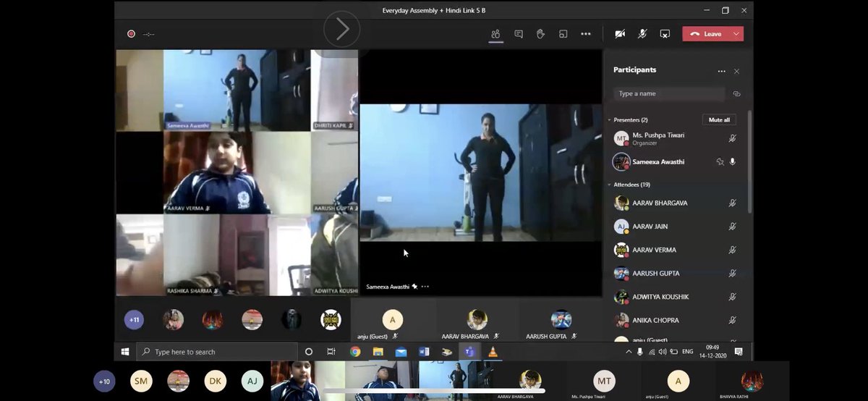Click the system tray speaker volume icon
The image size is (868, 401).
click(664, 352)
